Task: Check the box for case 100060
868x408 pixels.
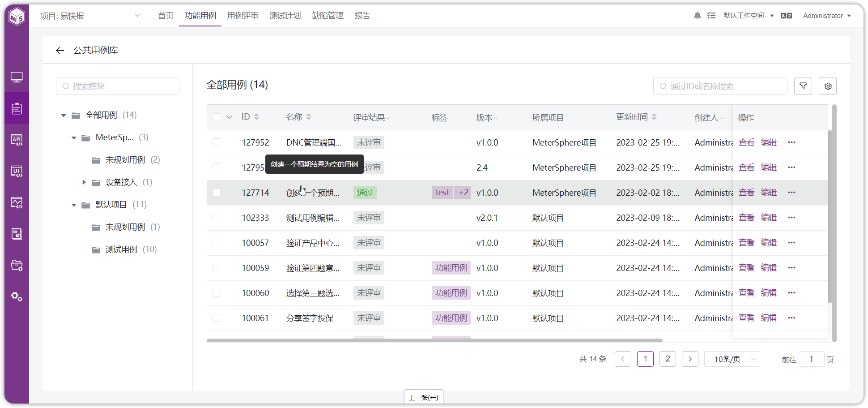Action: coord(216,293)
